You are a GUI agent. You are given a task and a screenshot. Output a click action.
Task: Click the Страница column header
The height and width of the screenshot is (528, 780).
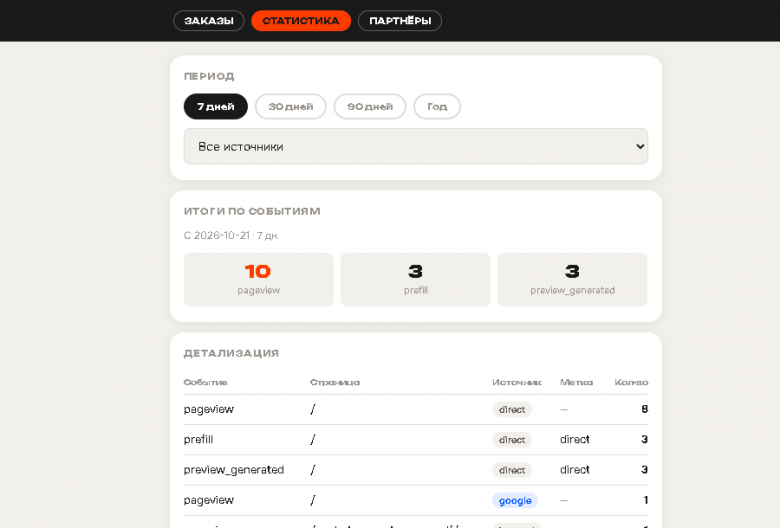coord(335,382)
